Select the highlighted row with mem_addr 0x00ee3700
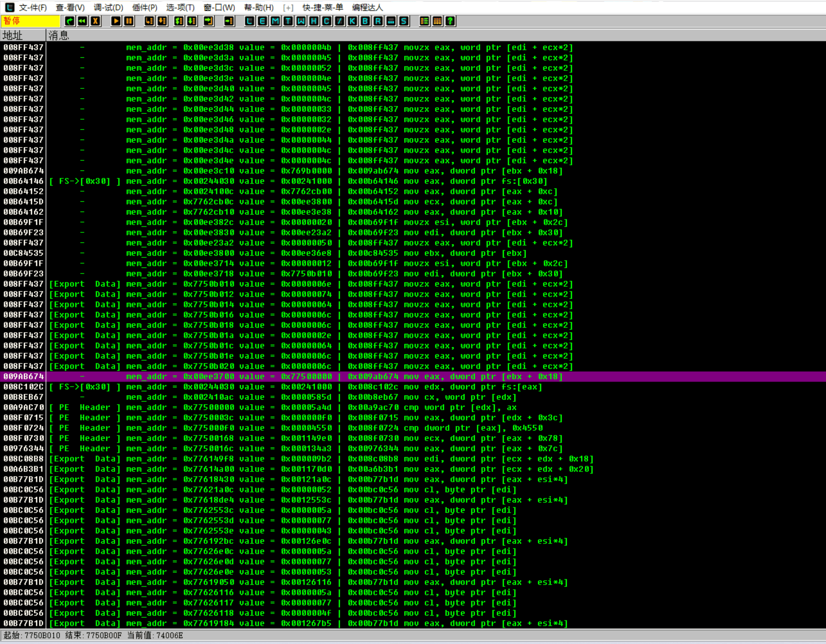Screen dimensions: 826x644 point(413,377)
